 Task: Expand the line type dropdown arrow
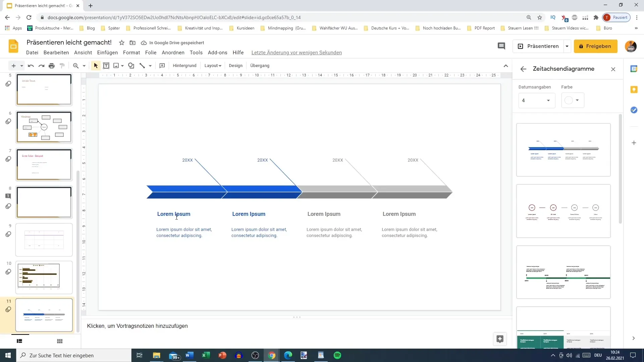point(150,66)
